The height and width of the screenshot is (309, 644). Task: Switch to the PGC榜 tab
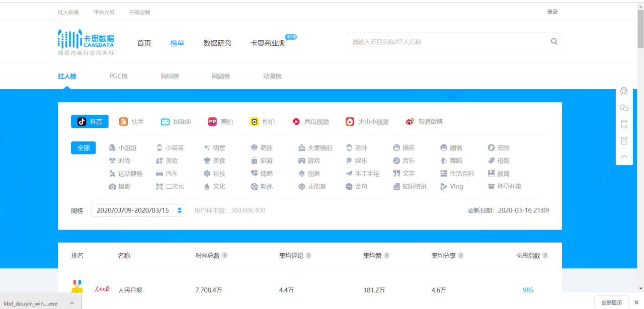118,76
